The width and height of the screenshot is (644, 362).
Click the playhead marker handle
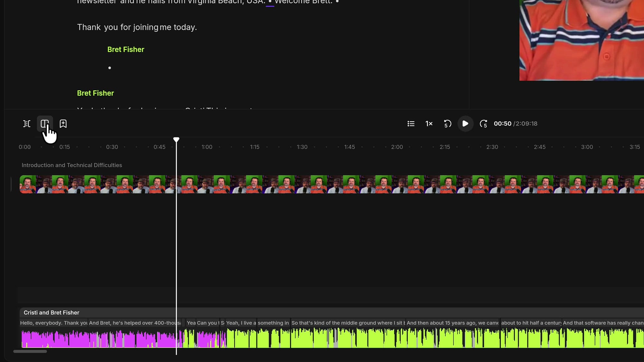[176, 140]
